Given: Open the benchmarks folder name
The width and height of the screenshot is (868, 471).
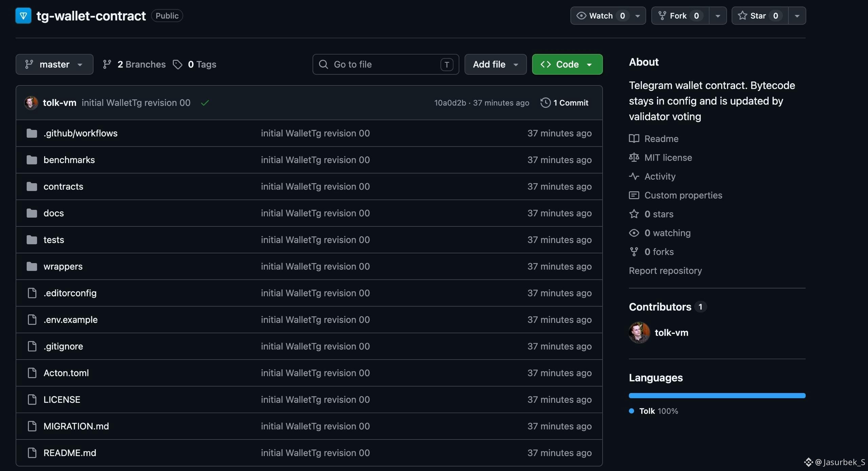Looking at the screenshot, I should (69, 160).
